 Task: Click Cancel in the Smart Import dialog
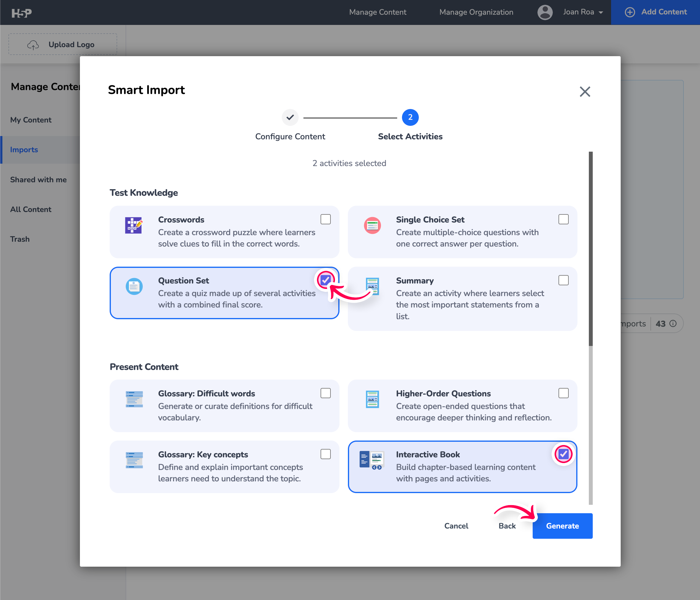(456, 526)
